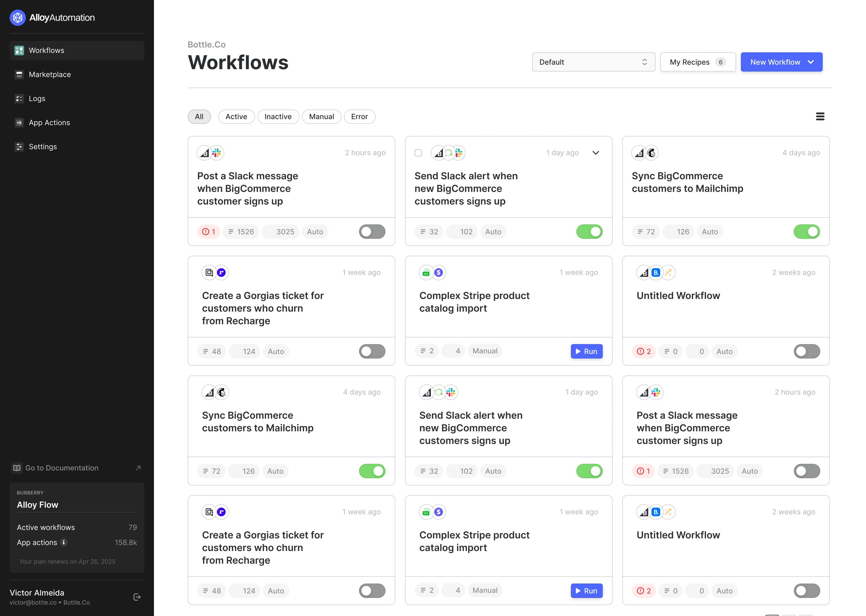Expand the New Workflow dropdown arrow
The image size is (866, 616).
(x=811, y=62)
